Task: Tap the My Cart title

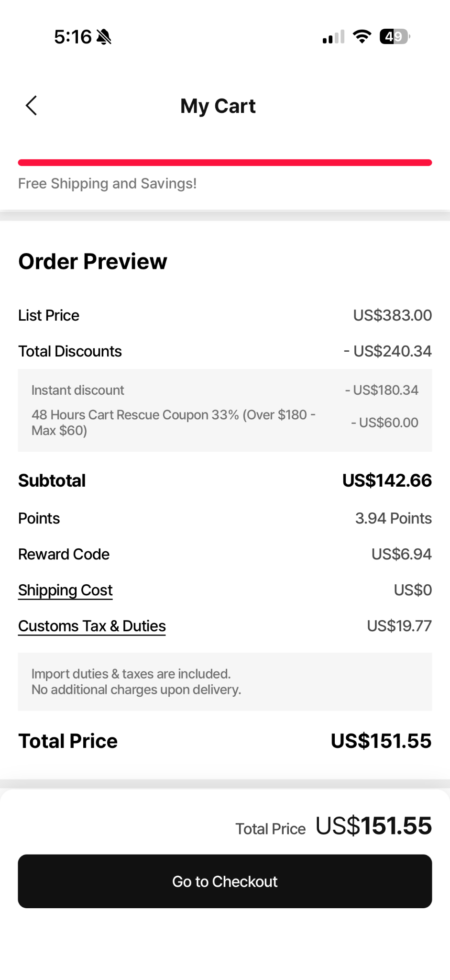Action: pos(218,106)
